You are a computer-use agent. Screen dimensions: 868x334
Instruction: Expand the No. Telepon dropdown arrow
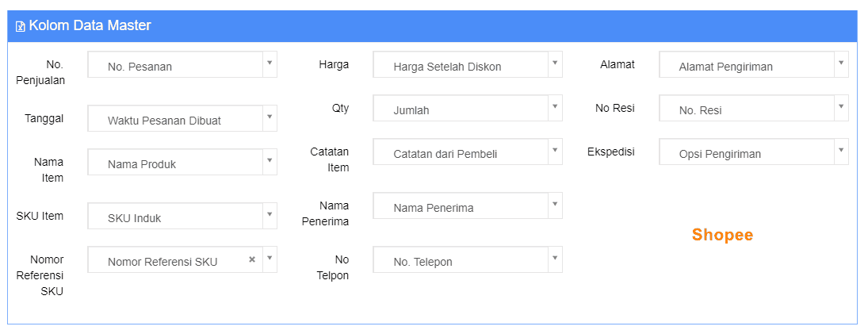pos(555,258)
